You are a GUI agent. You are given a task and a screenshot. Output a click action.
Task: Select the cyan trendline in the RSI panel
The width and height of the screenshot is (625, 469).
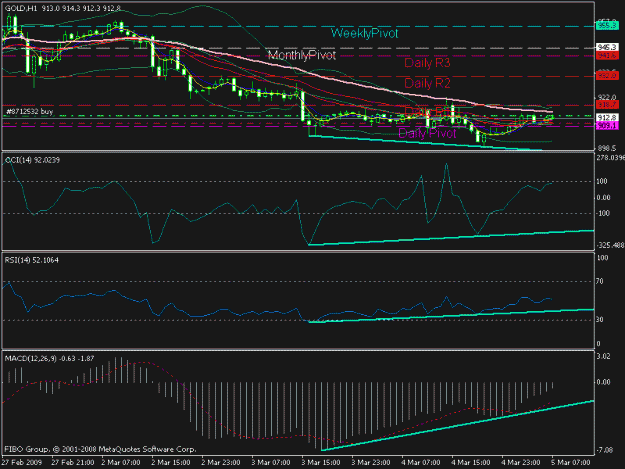pos(450,316)
